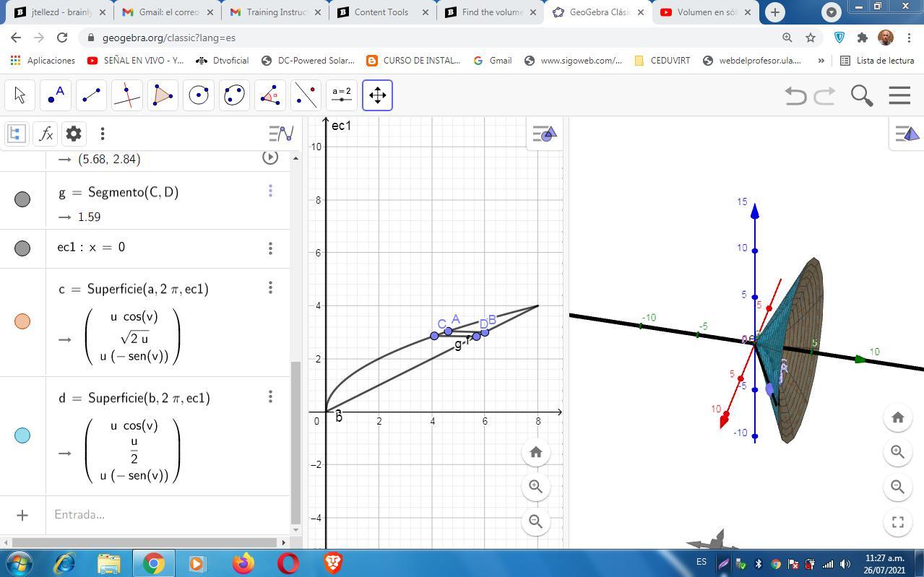Open Aplicaciones bookmark

coord(43,61)
